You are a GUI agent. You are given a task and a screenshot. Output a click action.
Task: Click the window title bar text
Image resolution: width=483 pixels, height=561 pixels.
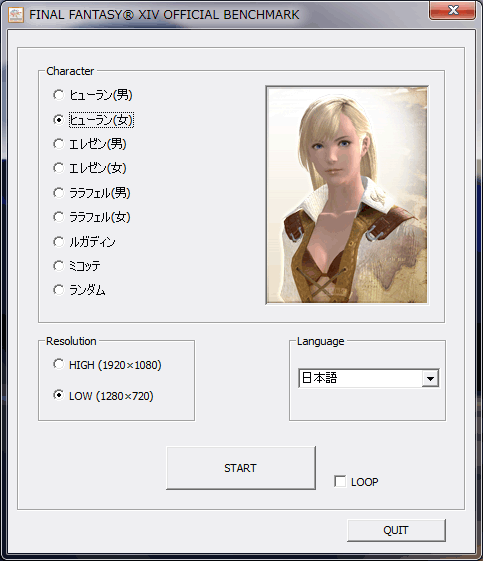(164, 15)
